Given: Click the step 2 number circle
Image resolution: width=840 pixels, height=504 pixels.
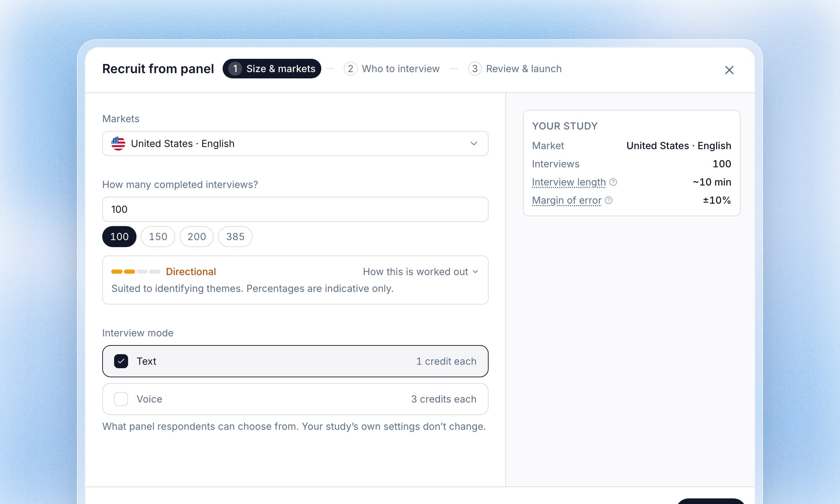Looking at the screenshot, I should tap(350, 69).
